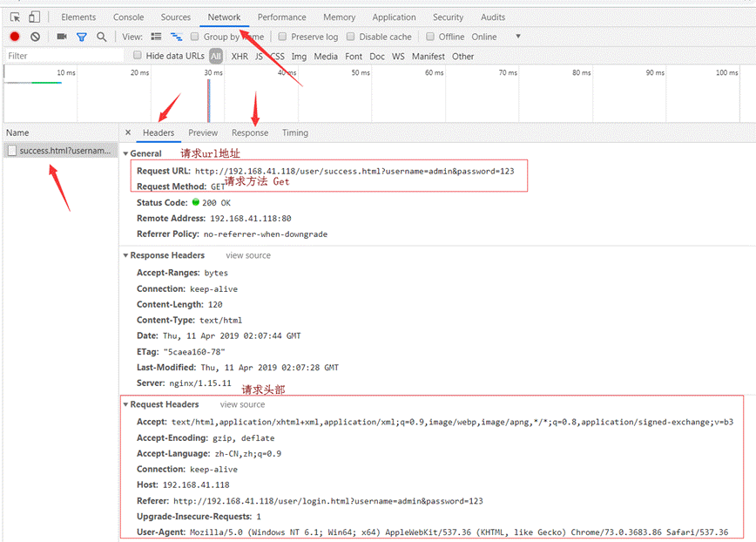Collapse the Request Headers section
The width and height of the screenshot is (756, 542).
125,404
